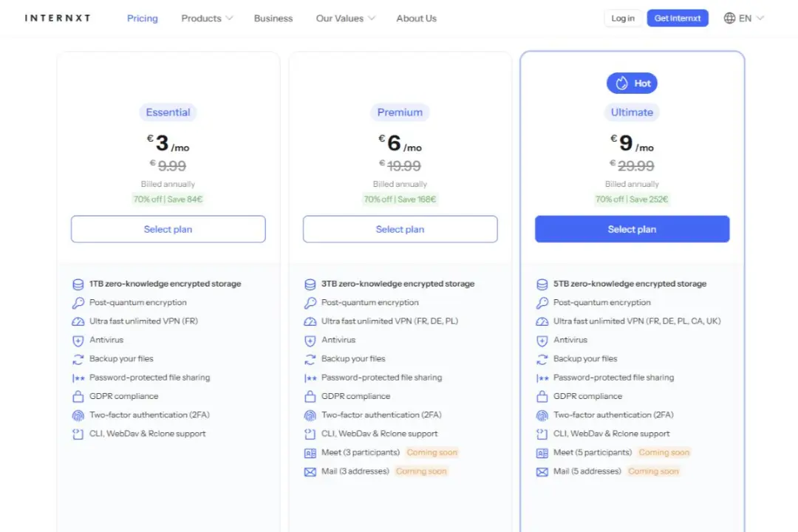Click the globe language icon
Image resolution: width=798 pixels, height=532 pixels.
[729, 18]
